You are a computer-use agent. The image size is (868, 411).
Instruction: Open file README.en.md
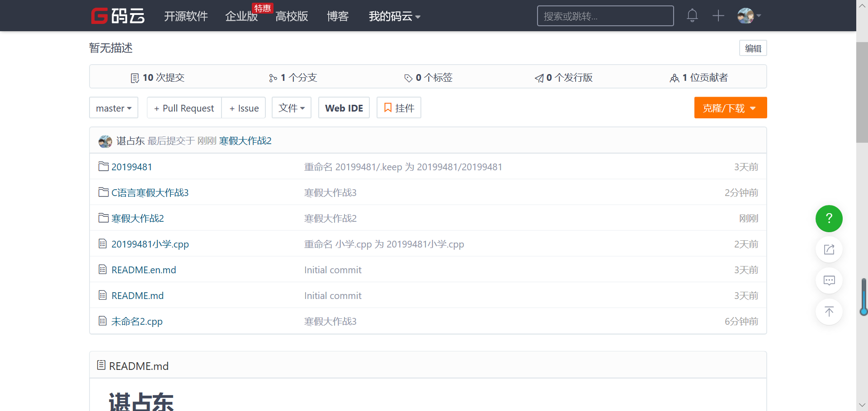(144, 270)
